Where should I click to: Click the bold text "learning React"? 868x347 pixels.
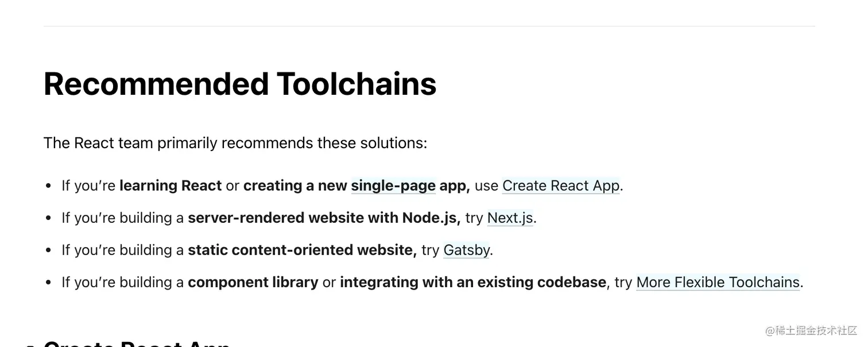pos(170,186)
